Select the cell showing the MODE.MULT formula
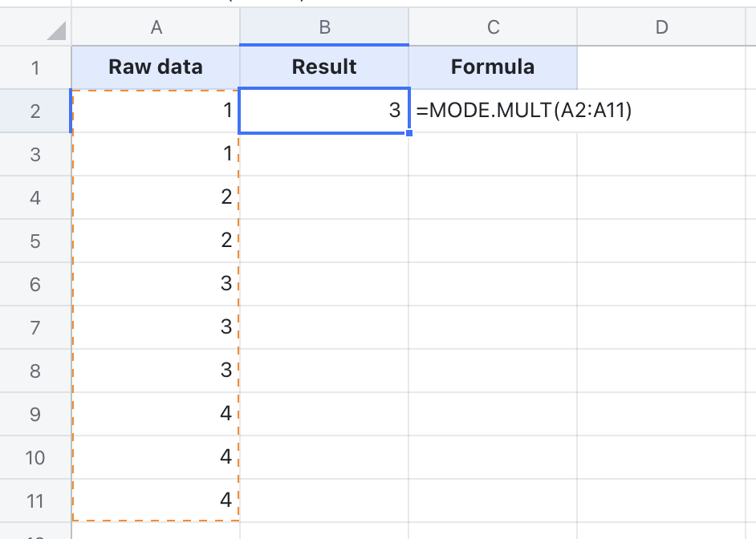The height and width of the screenshot is (539, 756). [x=494, y=110]
